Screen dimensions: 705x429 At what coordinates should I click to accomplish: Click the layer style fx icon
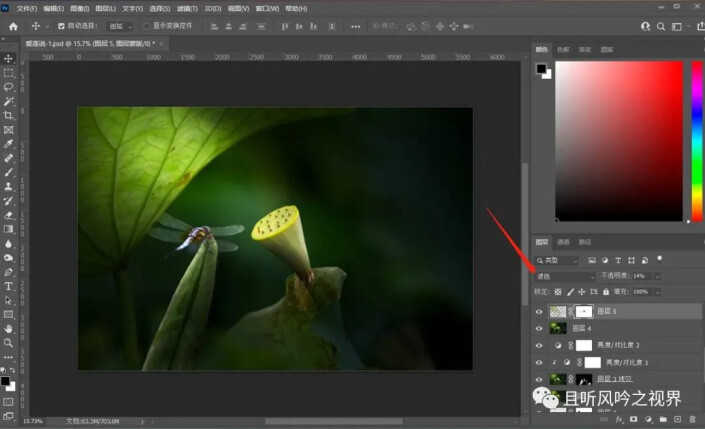[x=620, y=419]
